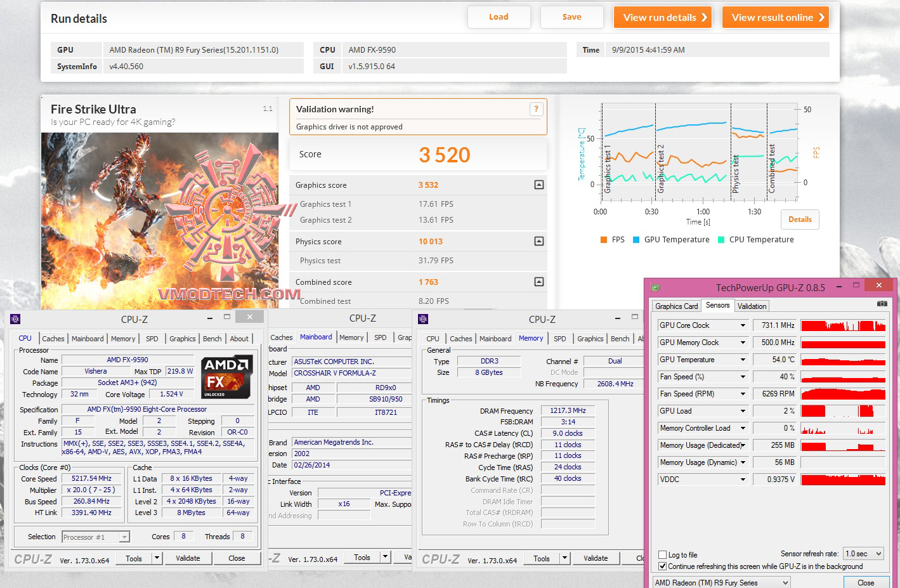Open the Caches tab in the CPU-Z CPU window
Image resolution: width=900 pixels, height=588 pixels.
pos(53,339)
